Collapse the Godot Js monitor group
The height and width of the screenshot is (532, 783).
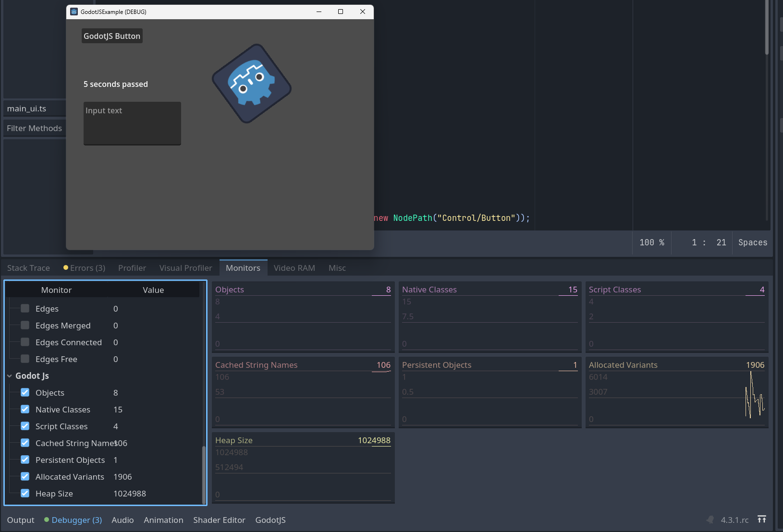pos(10,376)
